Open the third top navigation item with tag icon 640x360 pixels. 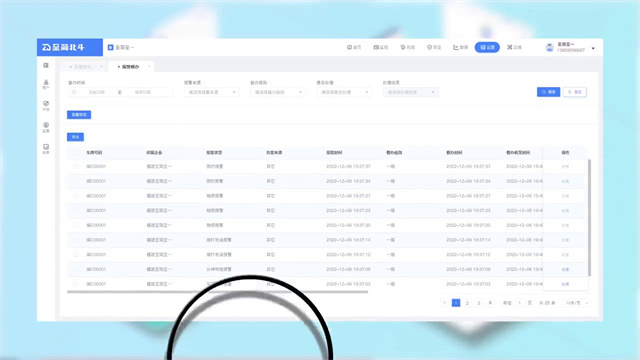[x=407, y=47]
